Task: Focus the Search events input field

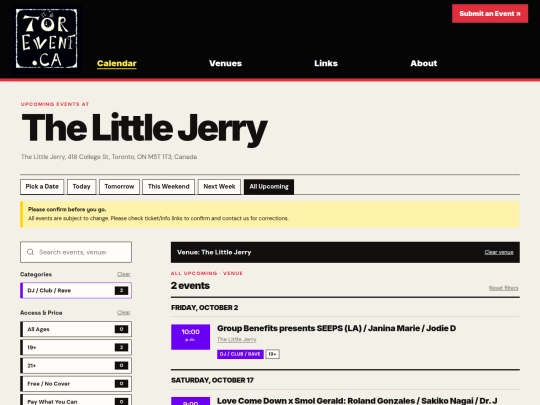Action: [x=76, y=252]
